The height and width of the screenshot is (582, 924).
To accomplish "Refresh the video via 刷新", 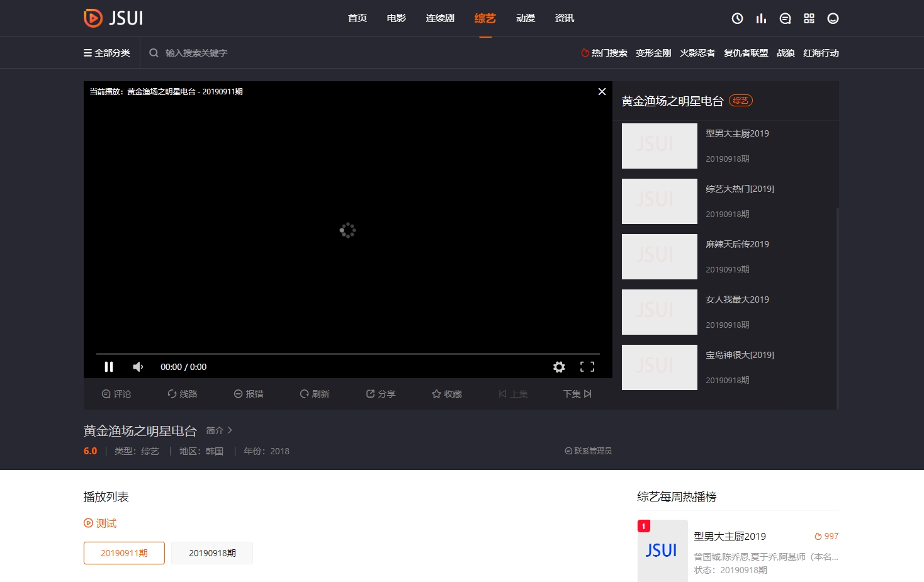I will [x=315, y=393].
